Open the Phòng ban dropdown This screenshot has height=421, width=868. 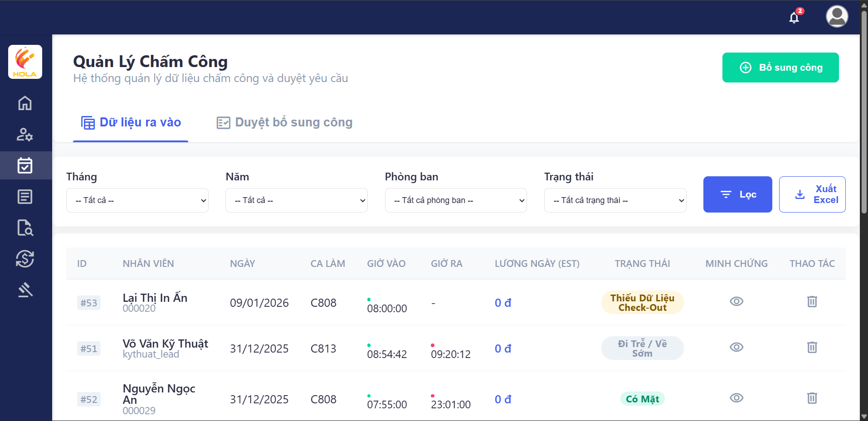pos(455,200)
